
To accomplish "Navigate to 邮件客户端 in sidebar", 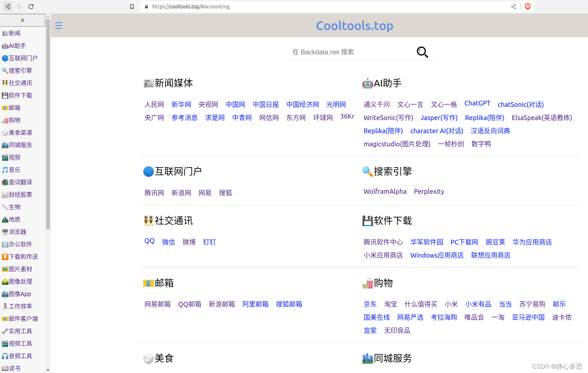I will click(x=20, y=319).
